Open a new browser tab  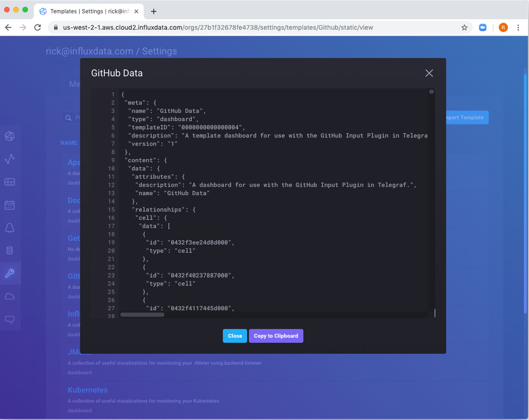[x=154, y=12]
